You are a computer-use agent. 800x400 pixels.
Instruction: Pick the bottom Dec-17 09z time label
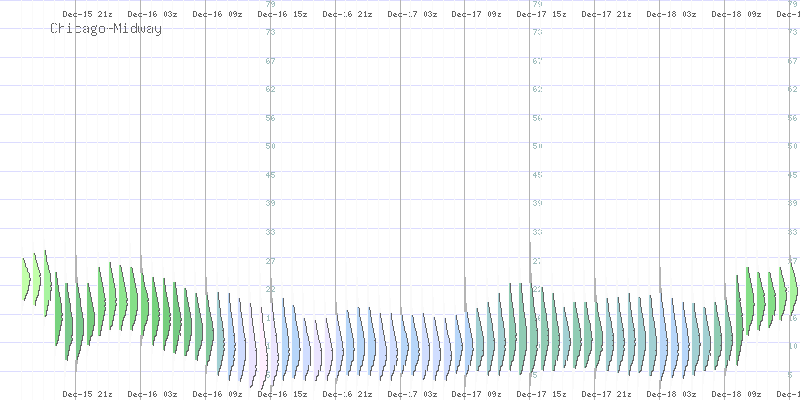[x=476, y=395]
